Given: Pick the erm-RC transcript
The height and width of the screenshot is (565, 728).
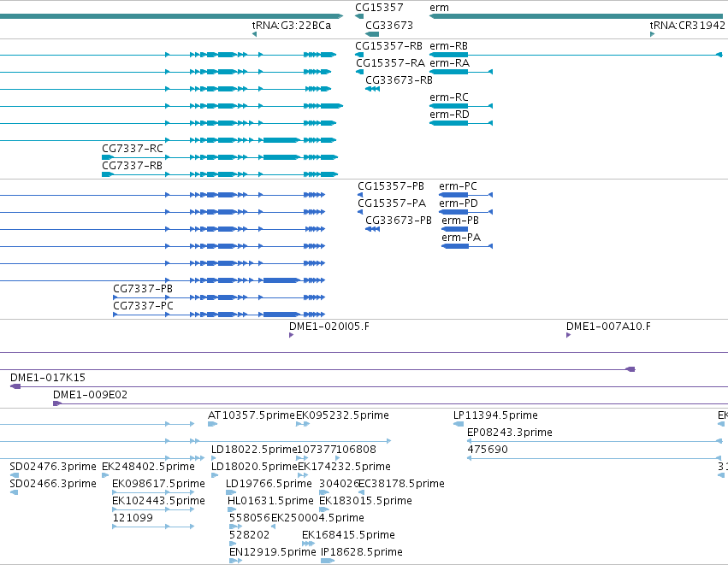Looking at the screenshot, I should pos(461,106).
